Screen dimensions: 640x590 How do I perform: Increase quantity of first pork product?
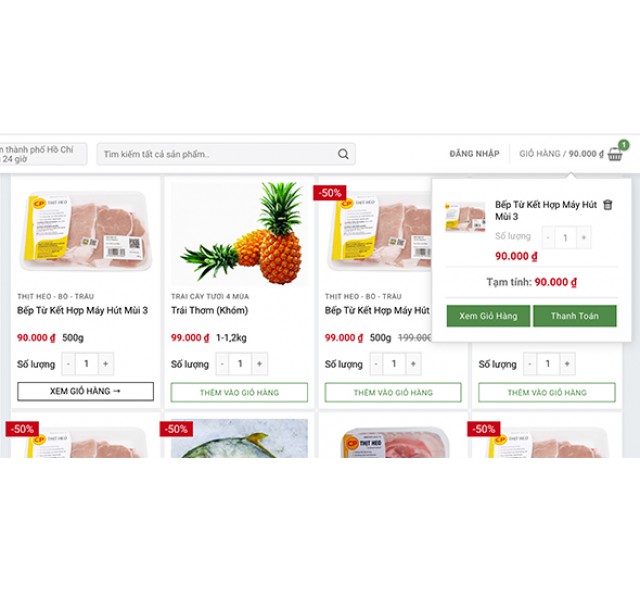(106, 363)
